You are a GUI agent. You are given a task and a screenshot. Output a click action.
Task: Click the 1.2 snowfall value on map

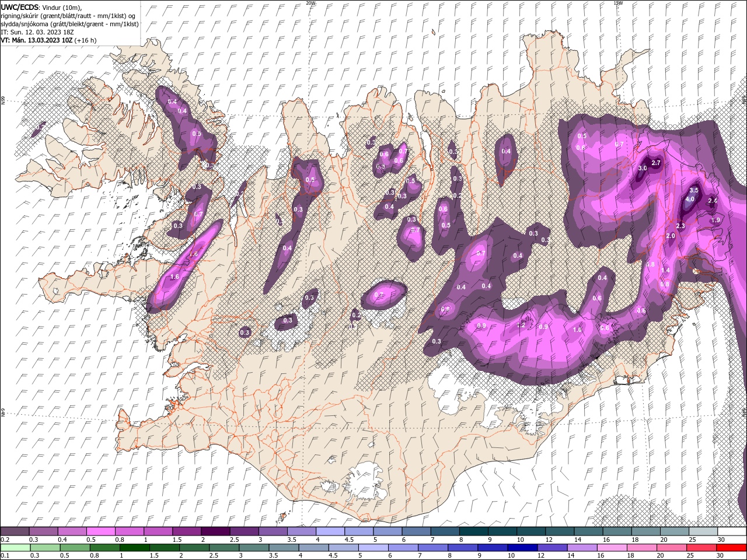tap(522, 325)
